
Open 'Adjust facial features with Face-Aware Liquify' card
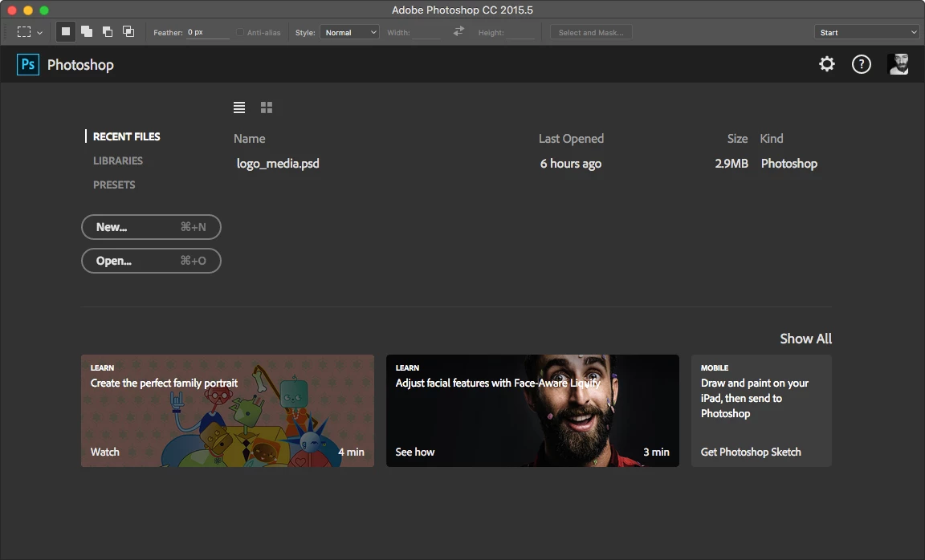(532, 410)
